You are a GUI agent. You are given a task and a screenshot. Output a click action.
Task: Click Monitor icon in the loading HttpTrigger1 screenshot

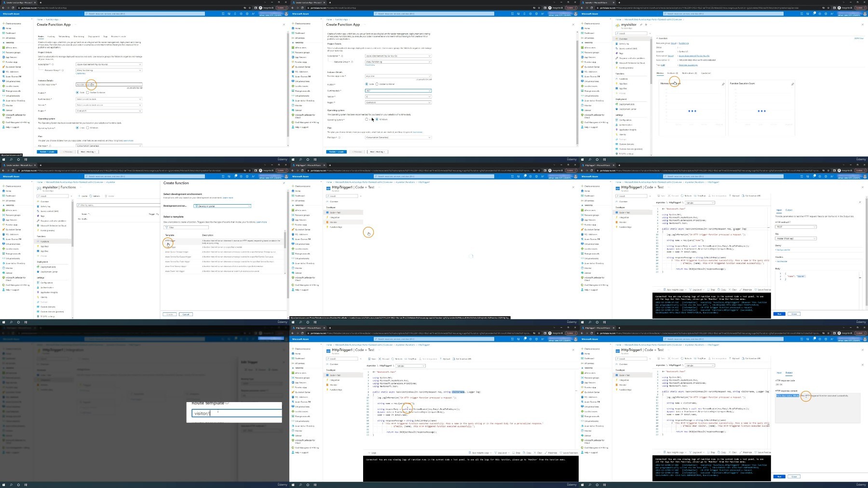coord(328,222)
